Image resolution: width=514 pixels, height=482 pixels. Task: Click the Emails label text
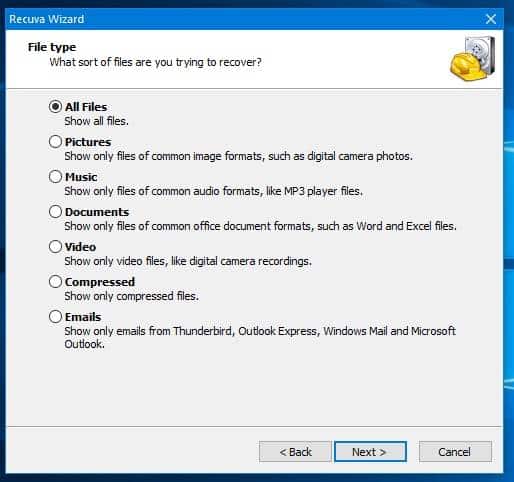point(83,317)
